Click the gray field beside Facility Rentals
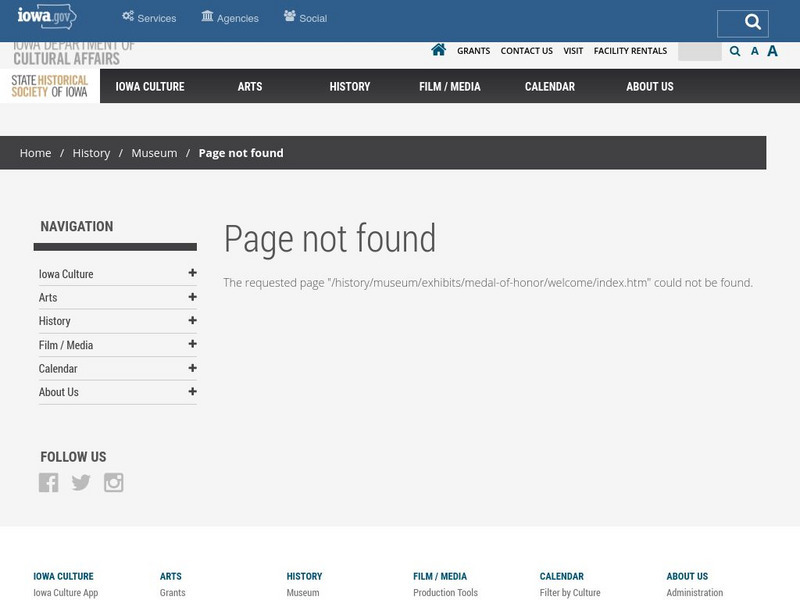The width and height of the screenshot is (800, 600). [699, 52]
